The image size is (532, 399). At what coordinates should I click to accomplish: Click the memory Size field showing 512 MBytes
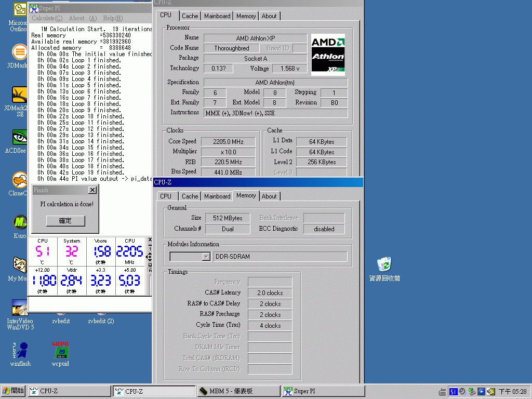pos(228,218)
